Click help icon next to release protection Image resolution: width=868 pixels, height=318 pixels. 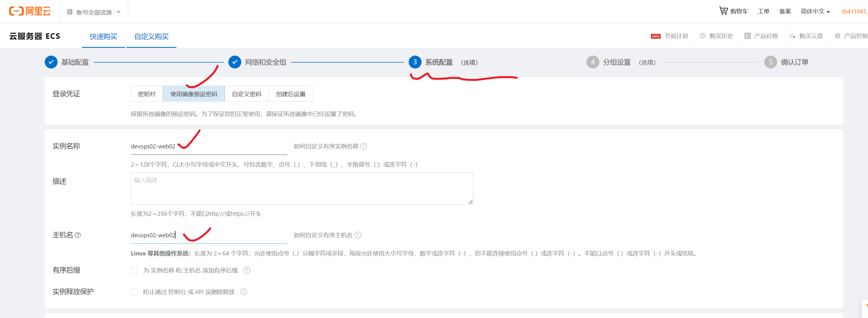[243, 292]
